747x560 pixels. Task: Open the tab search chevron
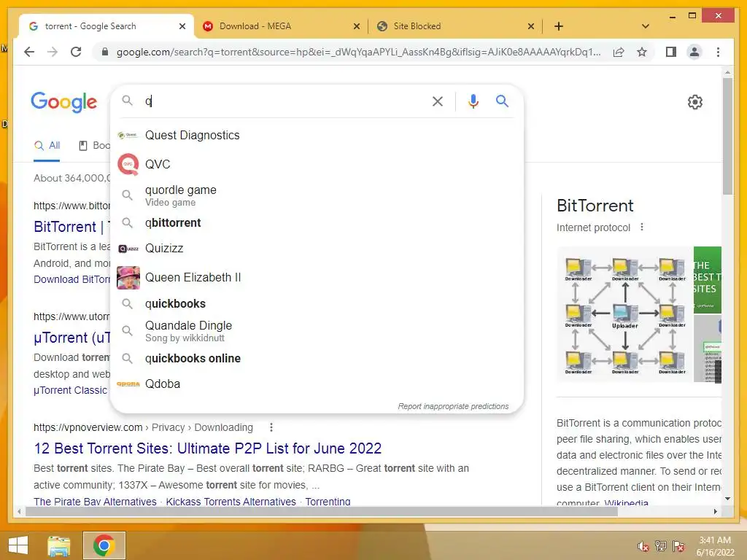(645, 26)
